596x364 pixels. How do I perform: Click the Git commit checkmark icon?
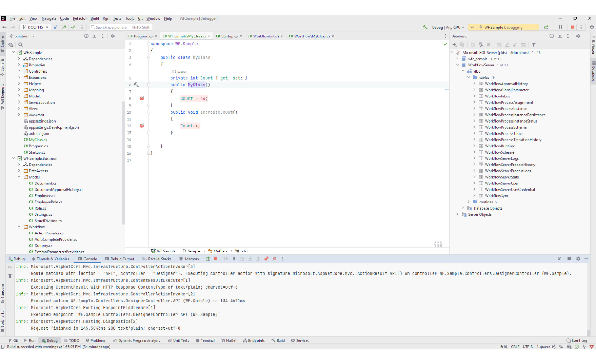click(x=73, y=27)
